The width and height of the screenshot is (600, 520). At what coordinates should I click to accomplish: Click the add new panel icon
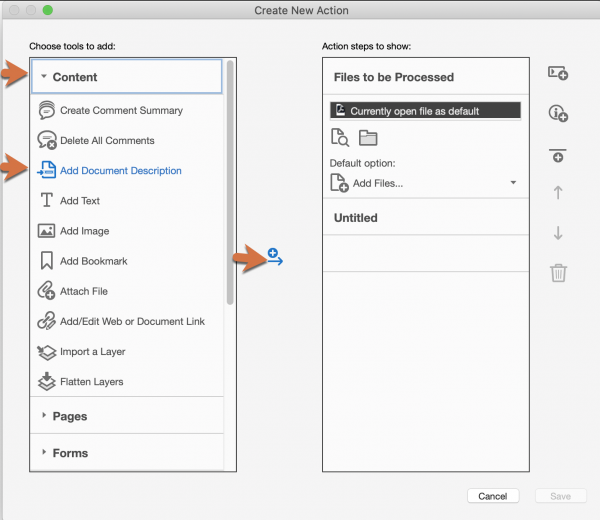click(558, 73)
